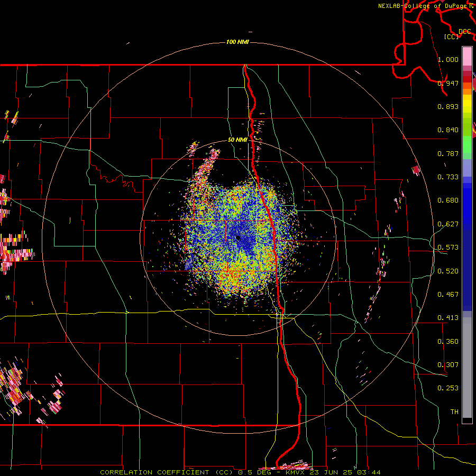Pick the light periwinkle segment of the color scale

click(x=467, y=168)
